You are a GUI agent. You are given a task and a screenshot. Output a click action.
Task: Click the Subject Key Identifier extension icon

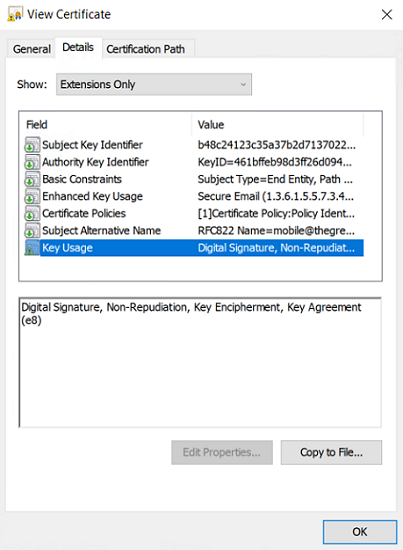[32, 145]
